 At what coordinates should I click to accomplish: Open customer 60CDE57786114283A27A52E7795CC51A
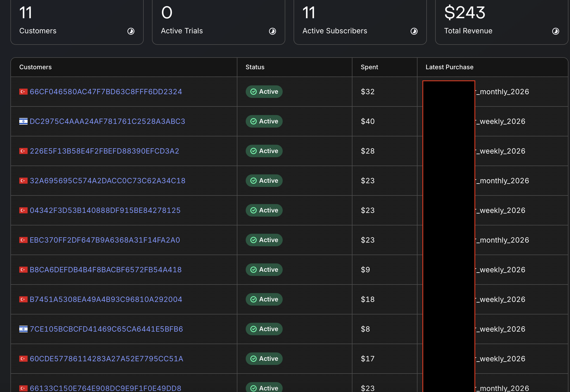click(x=106, y=359)
